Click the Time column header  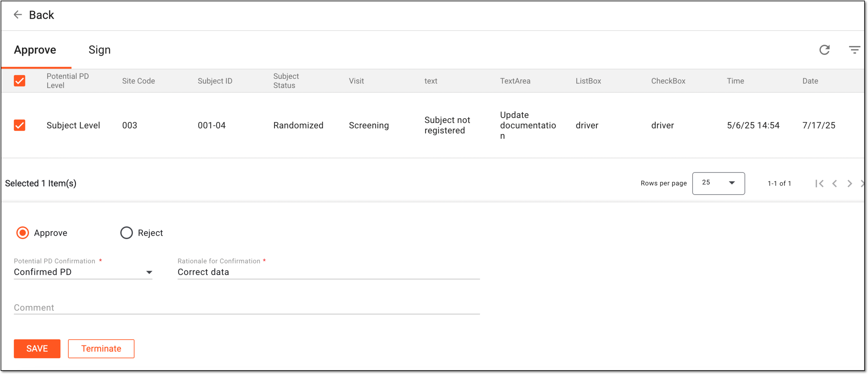(x=735, y=81)
